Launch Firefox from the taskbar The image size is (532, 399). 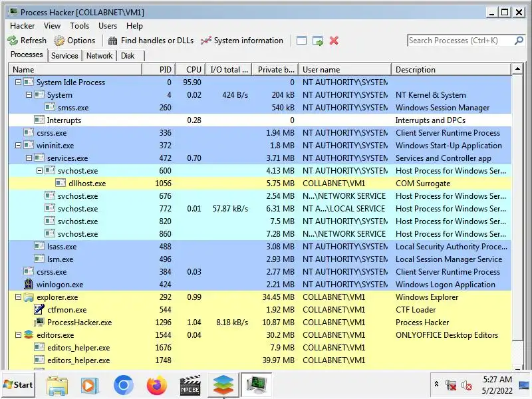[x=156, y=386]
